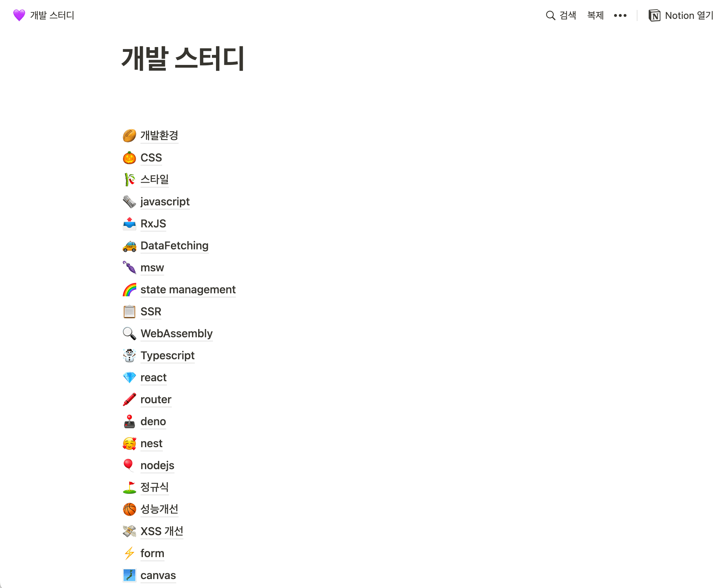Click the lightning bolt icon beside form
This screenshot has height=588, width=724.
coord(129,553)
